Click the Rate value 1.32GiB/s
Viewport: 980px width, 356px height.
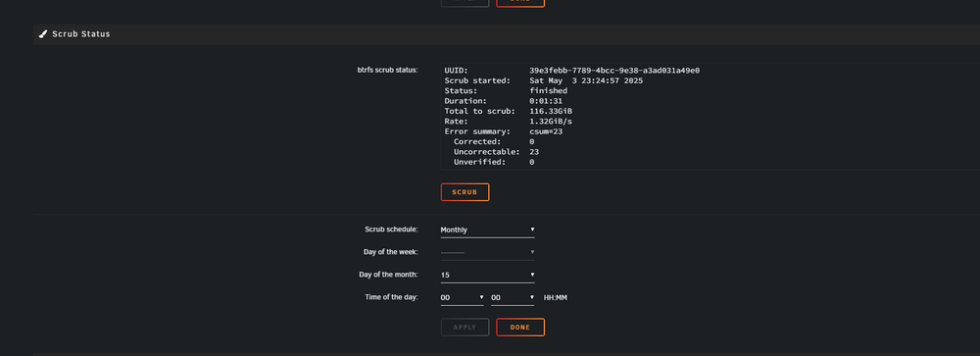pyautogui.click(x=551, y=122)
